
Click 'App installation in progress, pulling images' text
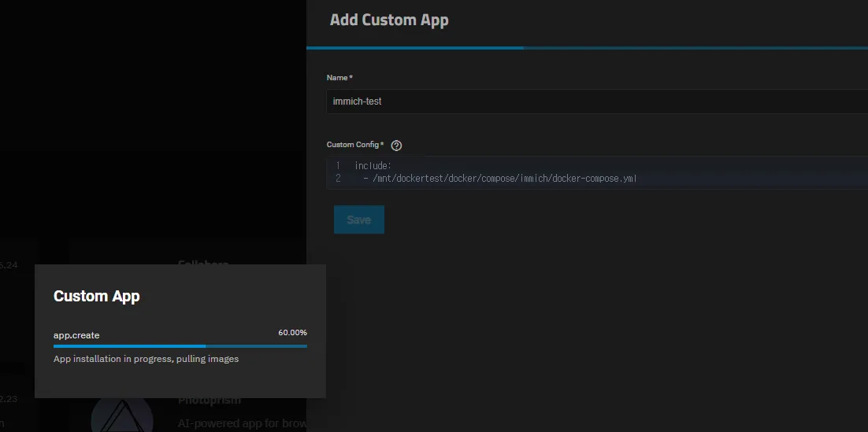pyautogui.click(x=147, y=359)
